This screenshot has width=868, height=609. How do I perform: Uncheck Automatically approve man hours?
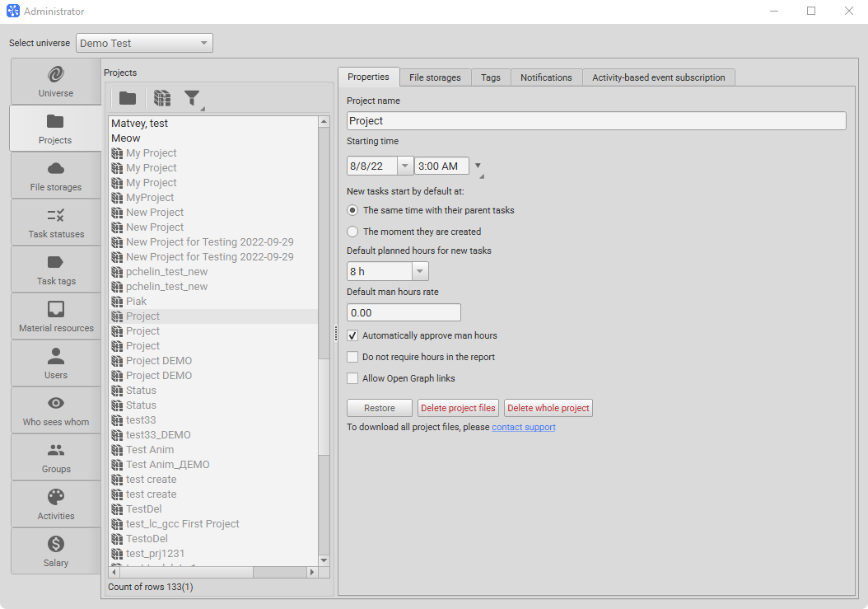coord(353,335)
